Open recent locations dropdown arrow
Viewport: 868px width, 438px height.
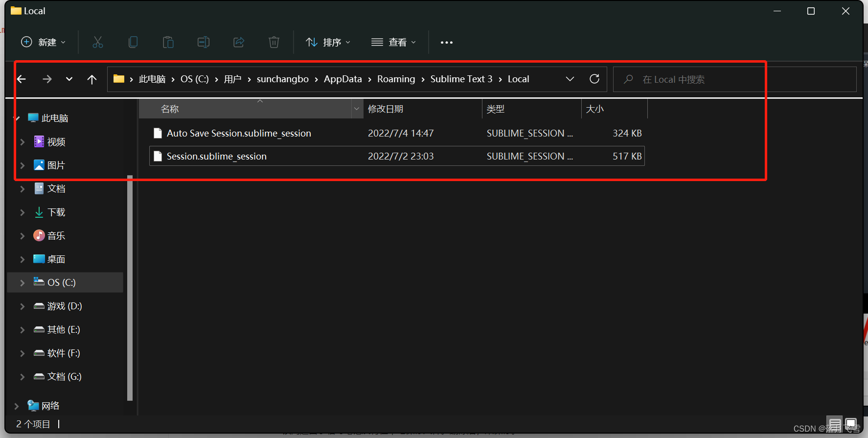69,79
